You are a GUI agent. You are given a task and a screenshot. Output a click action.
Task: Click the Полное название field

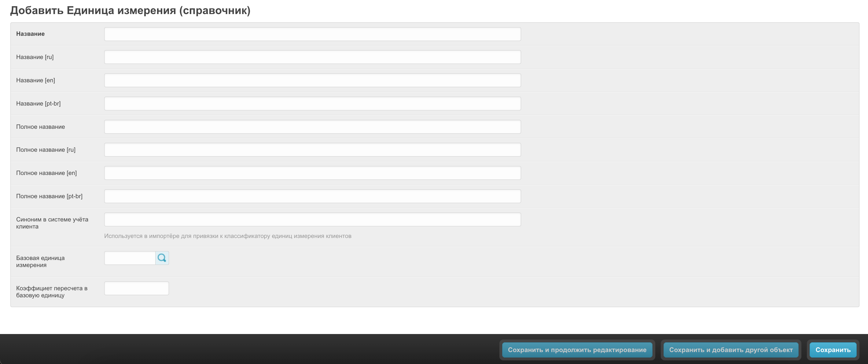click(312, 127)
